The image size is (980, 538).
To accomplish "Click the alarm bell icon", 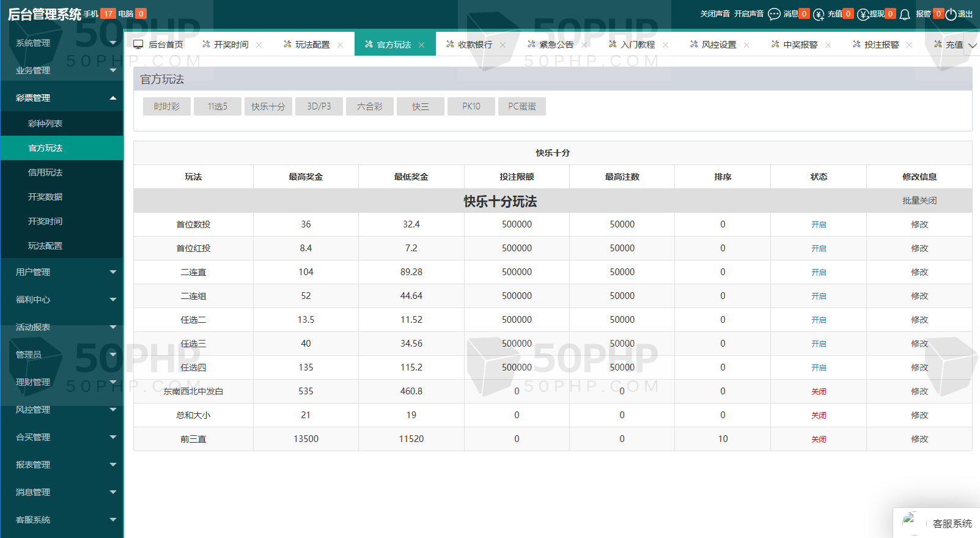I will pos(905,14).
